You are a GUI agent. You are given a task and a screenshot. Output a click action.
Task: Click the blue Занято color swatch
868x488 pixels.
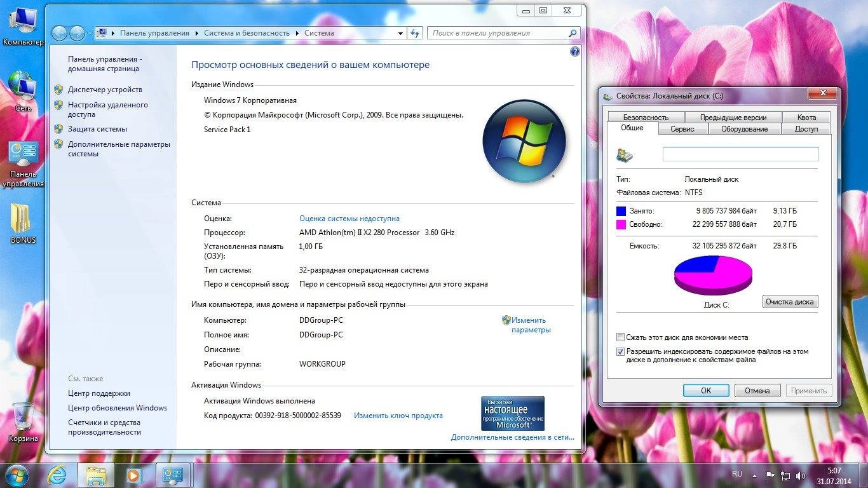tap(621, 211)
